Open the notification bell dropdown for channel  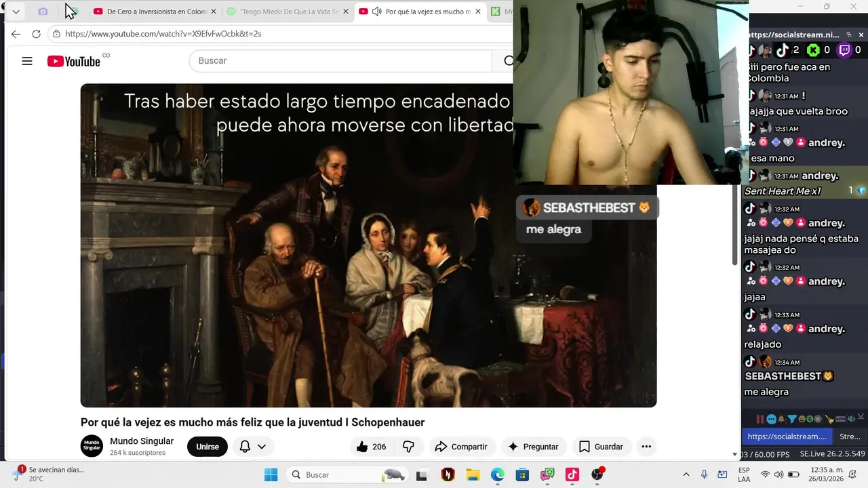coord(252,447)
